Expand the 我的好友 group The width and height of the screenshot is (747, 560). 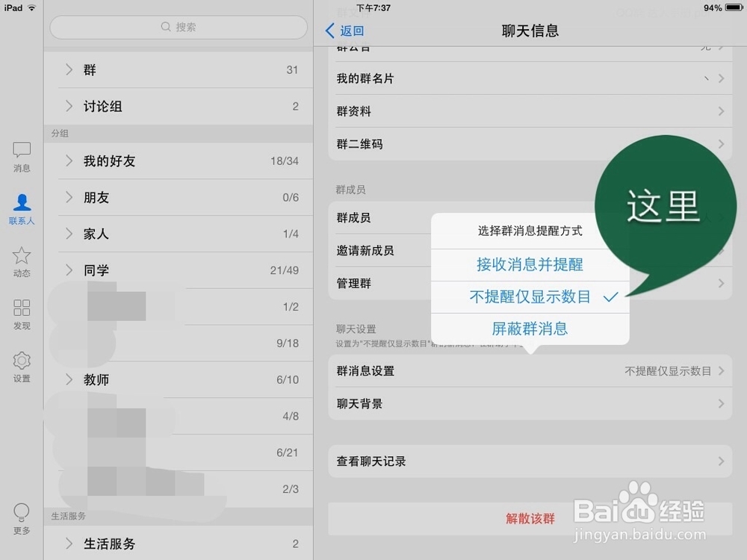(x=179, y=161)
